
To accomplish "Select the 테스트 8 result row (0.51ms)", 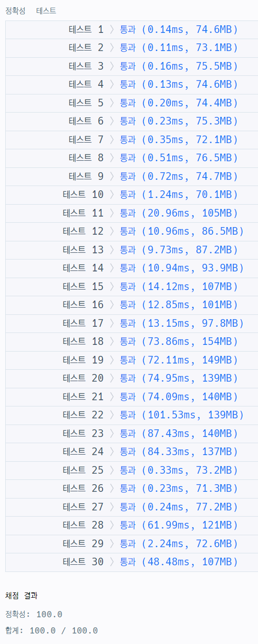I will [132, 158].
